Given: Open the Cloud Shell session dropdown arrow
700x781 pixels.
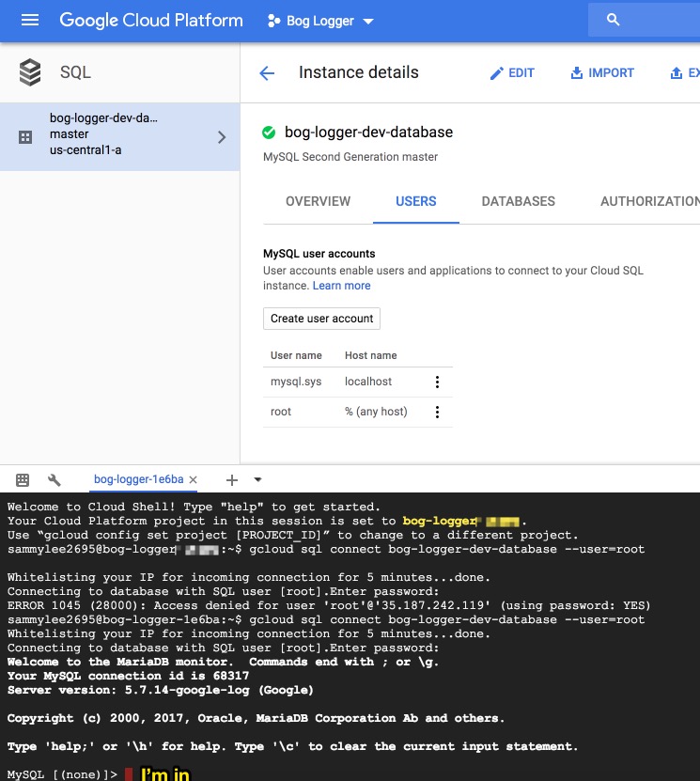Looking at the screenshot, I should pos(257,479).
